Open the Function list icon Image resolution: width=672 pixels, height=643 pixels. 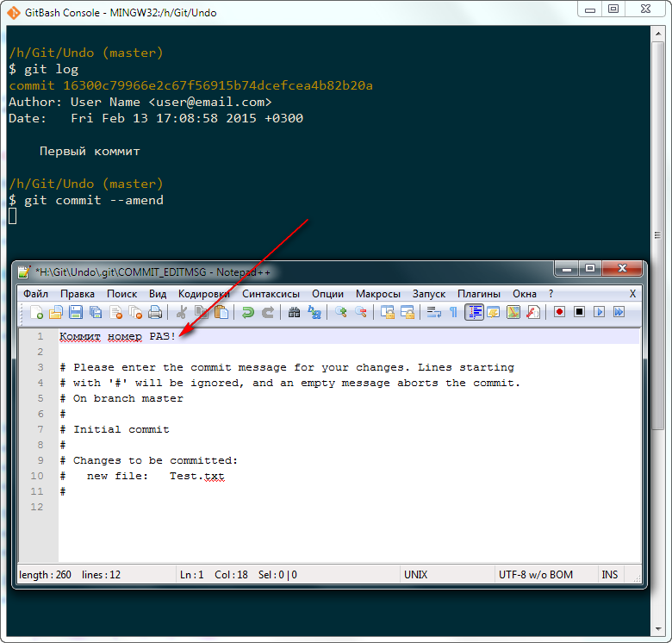coord(533,312)
